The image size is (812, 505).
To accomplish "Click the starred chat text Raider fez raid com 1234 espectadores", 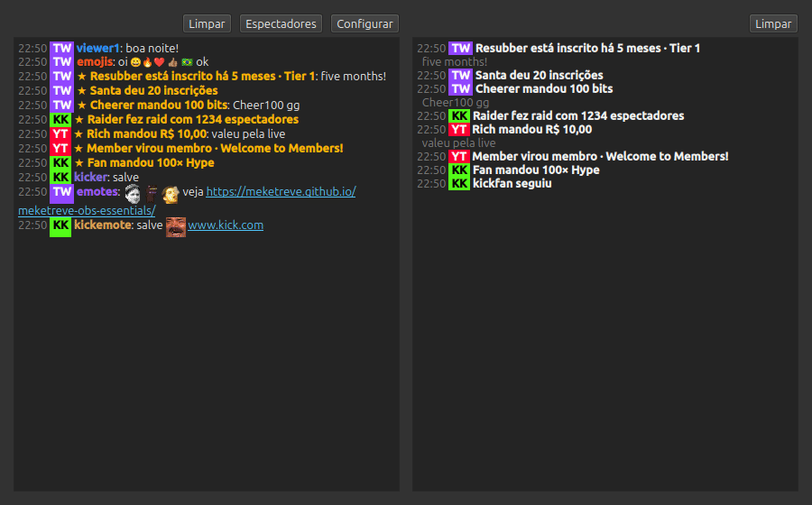I will coord(193,120).
